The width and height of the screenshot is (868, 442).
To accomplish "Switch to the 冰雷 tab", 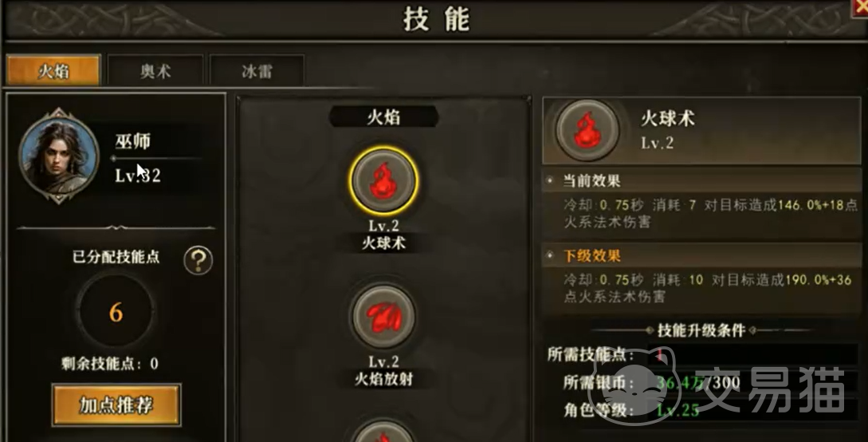I will [257, 71].
